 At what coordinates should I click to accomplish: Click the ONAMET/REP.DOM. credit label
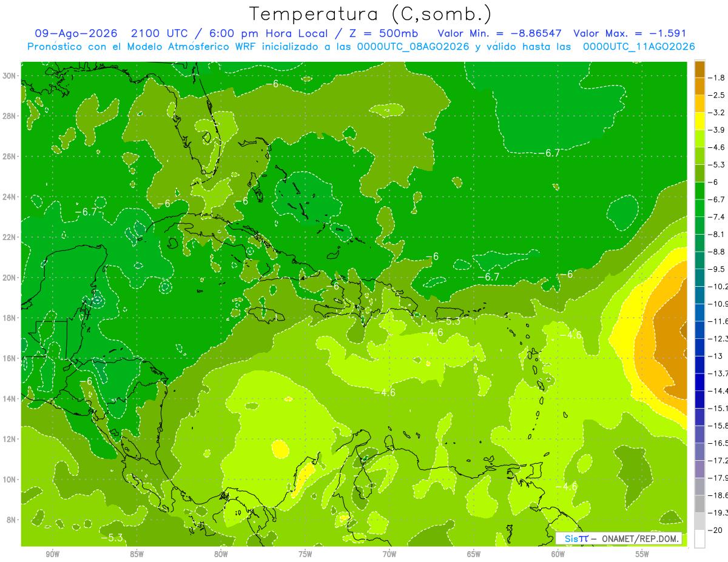click(639, 538)
